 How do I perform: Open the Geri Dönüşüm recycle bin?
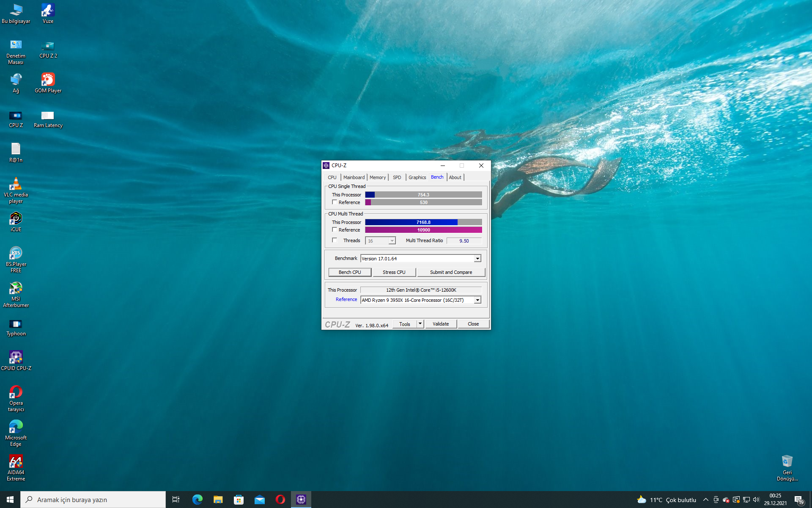787,468
